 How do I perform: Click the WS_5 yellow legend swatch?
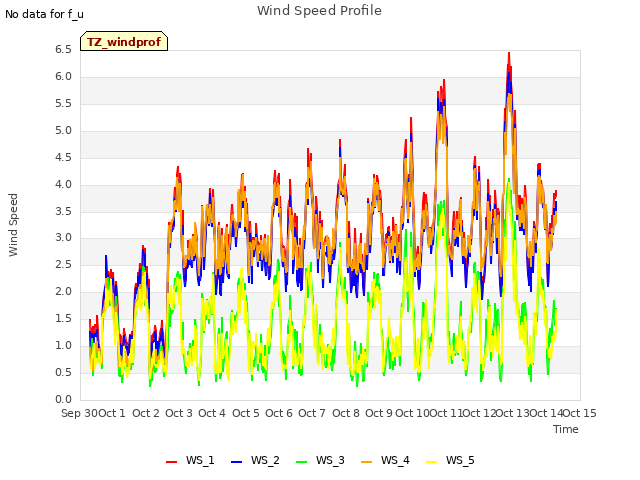[431, 462]
